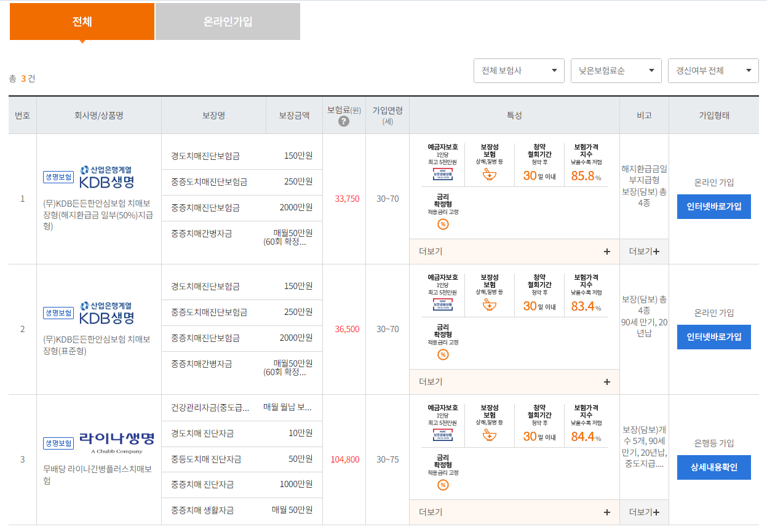Click the 30일 이내 청약 철회기간 in row 1
767x532 pixels.
tap(539, 176)
